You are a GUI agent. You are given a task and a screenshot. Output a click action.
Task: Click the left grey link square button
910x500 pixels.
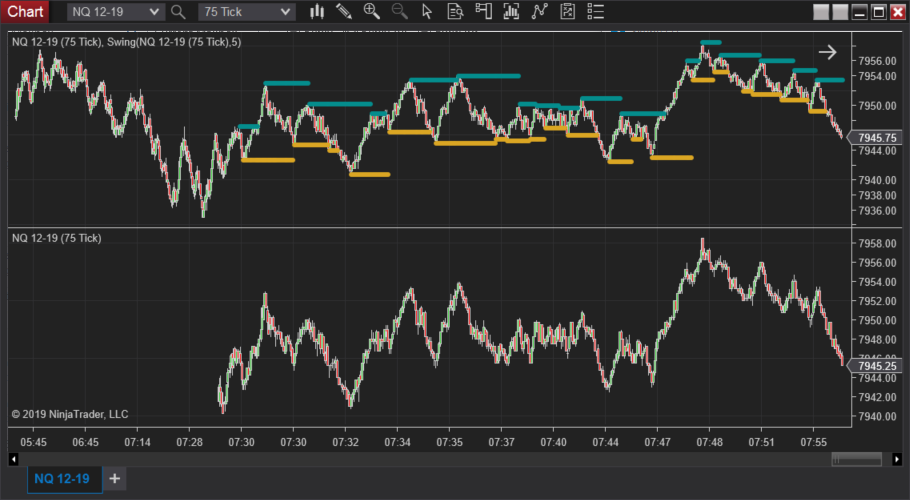(821, 12)
